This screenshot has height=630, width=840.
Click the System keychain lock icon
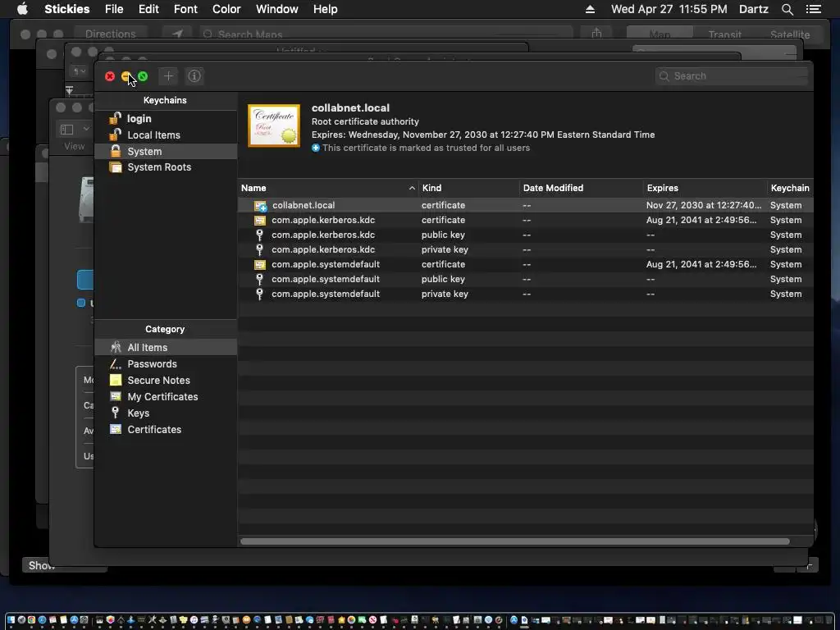point(115,151)
